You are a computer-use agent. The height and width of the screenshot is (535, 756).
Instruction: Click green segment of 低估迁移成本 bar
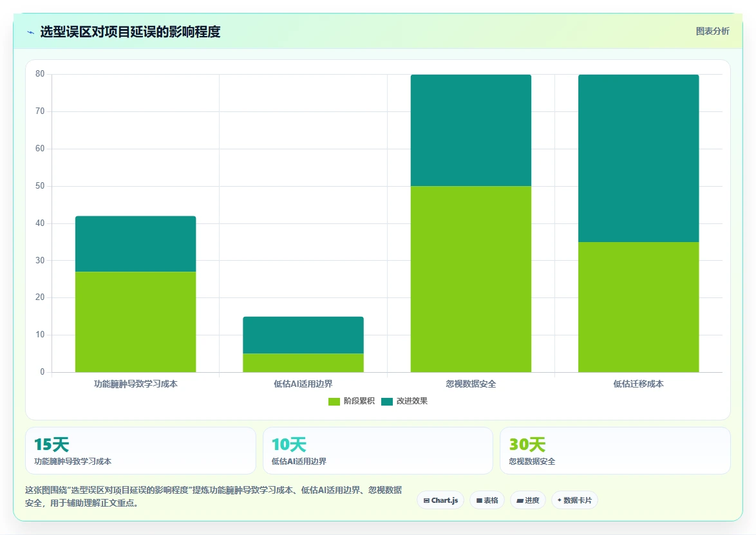click(638, 307)
